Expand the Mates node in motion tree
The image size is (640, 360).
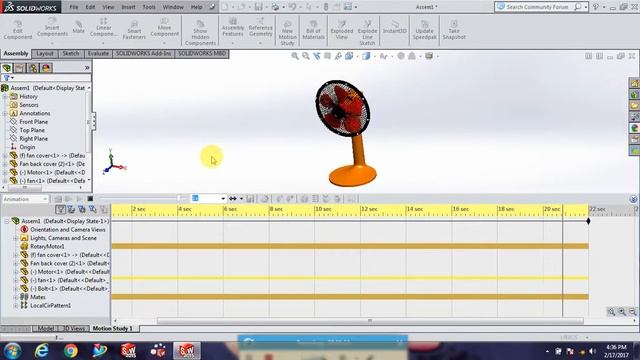16,297
